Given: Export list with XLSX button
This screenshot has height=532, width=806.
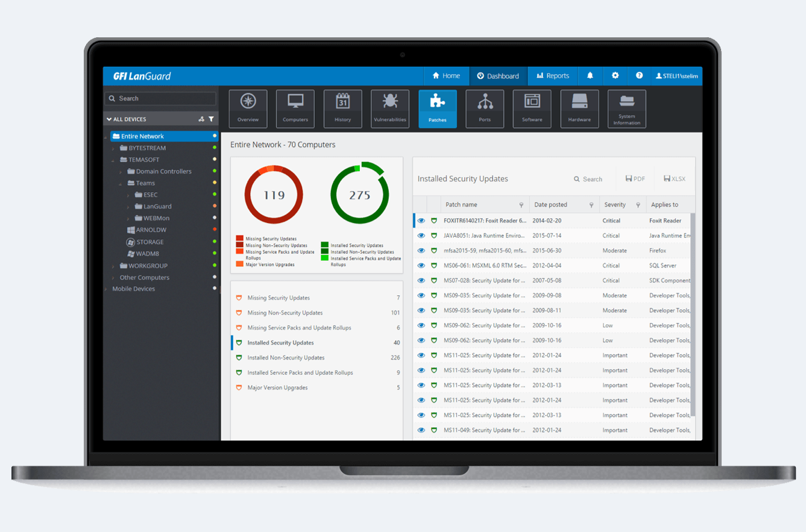Looking at the screenshot, I should [x=675, y=179].
